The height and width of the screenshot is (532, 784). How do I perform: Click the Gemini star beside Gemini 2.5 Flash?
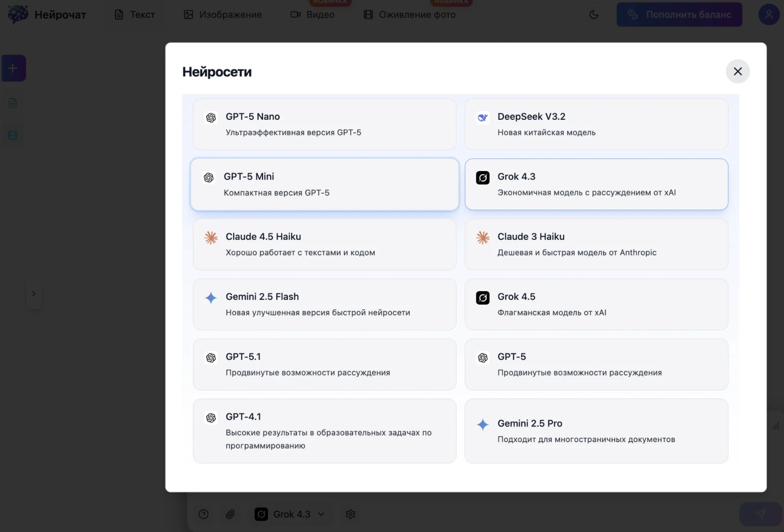(211, 298)
